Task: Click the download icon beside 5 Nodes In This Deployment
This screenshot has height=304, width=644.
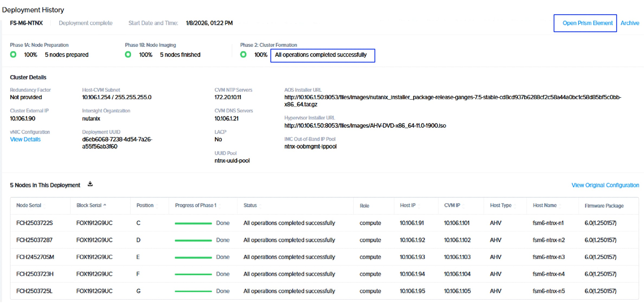Action: point(90,184)
